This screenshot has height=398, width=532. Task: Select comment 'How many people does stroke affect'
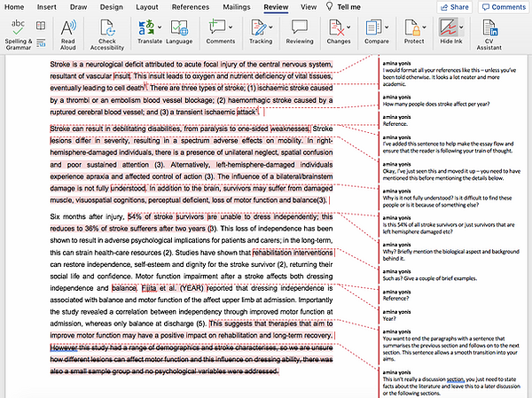[x=436, y=101]
